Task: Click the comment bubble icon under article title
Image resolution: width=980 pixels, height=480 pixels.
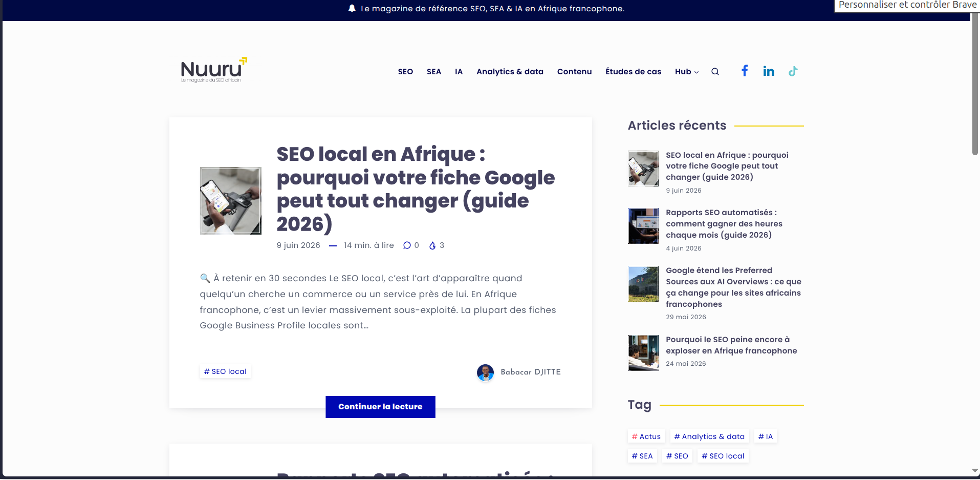Action: point(407,245)
